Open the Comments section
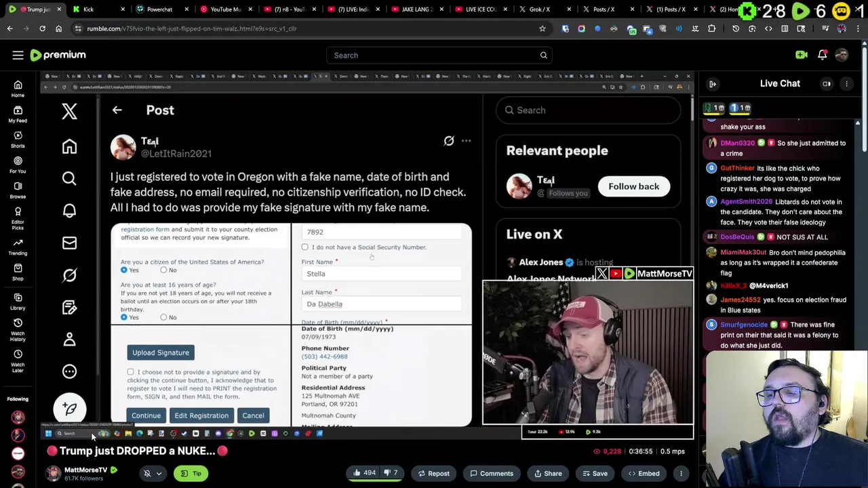This screenshot has width=868, height=488. tap(492, 474)
